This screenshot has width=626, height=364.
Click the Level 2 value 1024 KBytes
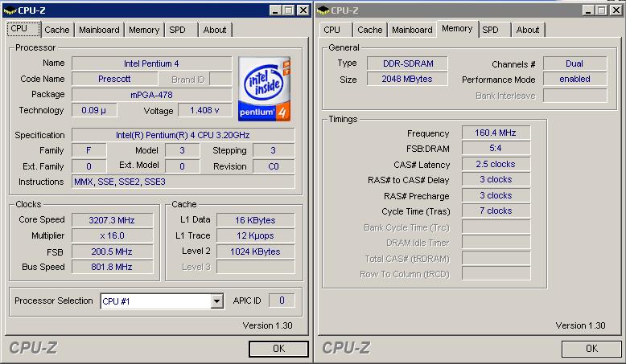click(x=256, y=252)
